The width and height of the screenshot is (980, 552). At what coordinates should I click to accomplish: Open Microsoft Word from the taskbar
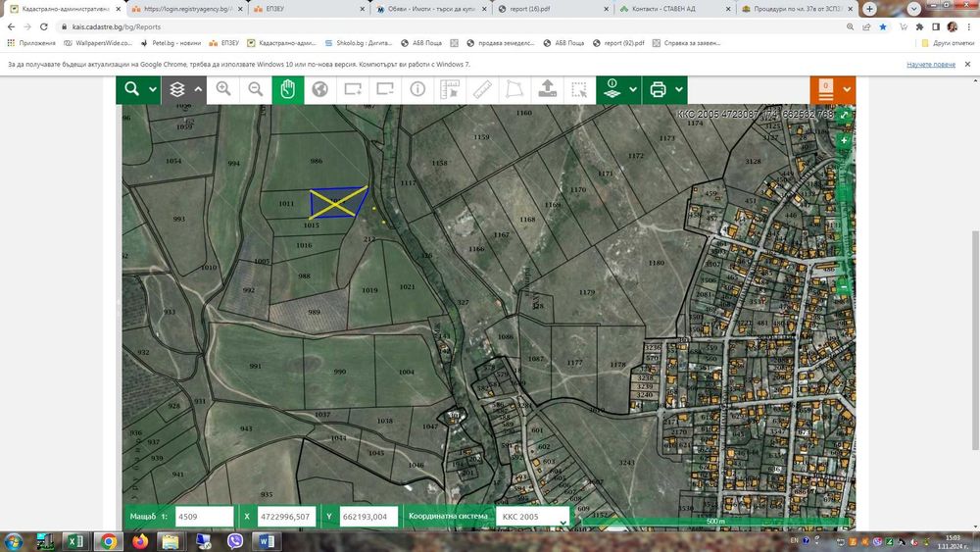point(268,540)
